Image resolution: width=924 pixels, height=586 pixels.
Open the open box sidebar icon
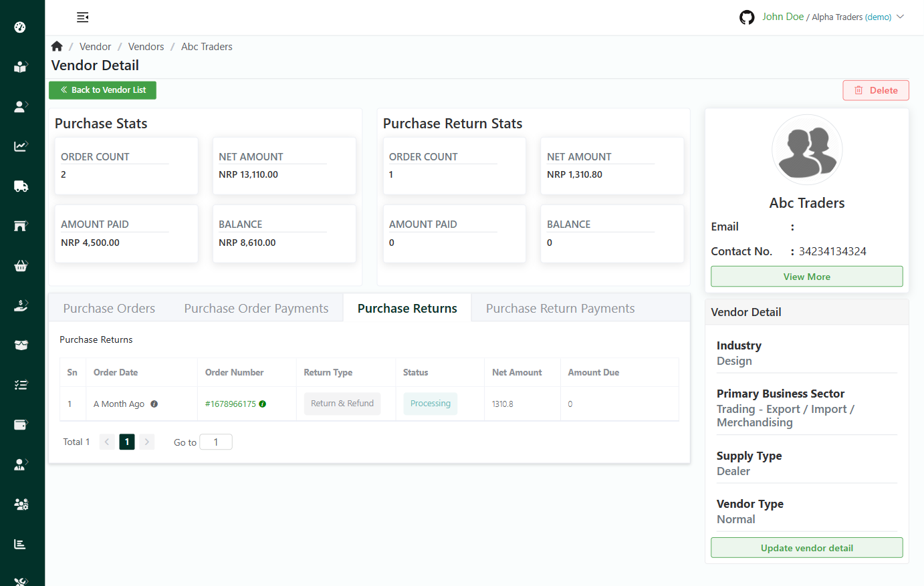(x=21, y=345)
